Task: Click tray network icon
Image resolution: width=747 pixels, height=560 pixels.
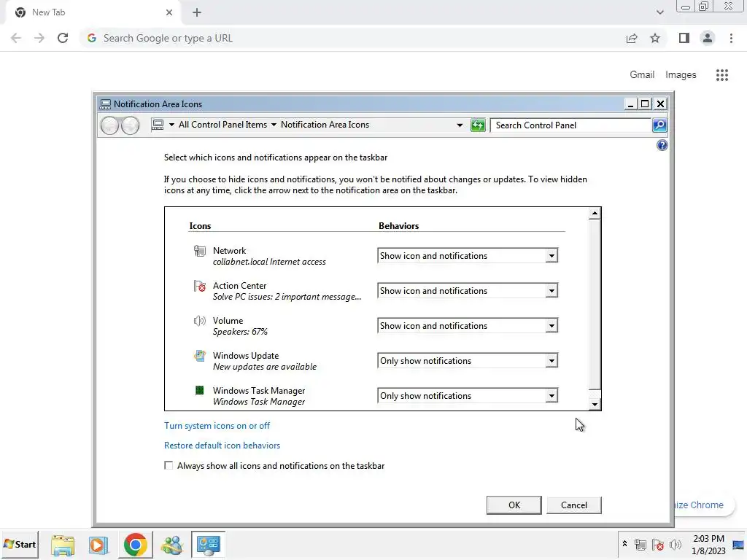Action: point(640,544)
